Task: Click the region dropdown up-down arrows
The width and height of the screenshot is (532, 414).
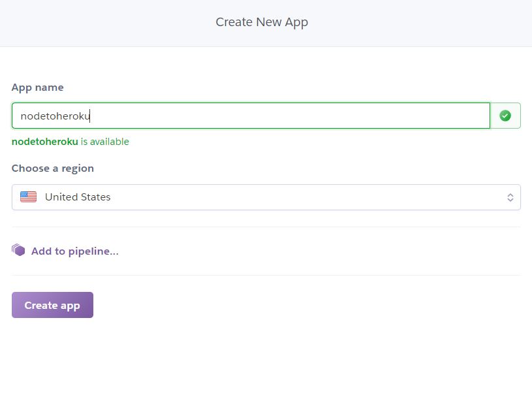Action: tap(510, 197)
